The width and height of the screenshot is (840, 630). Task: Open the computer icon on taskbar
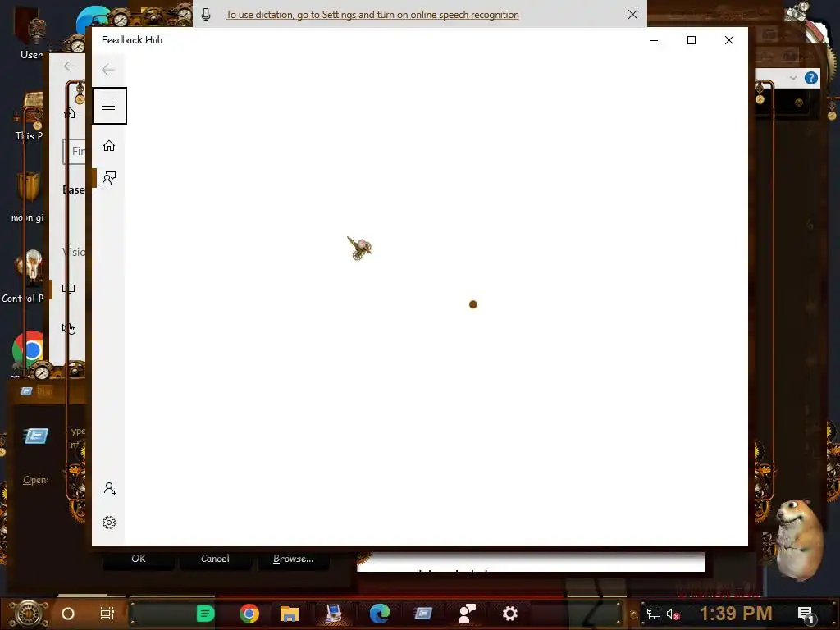point(333,614)
